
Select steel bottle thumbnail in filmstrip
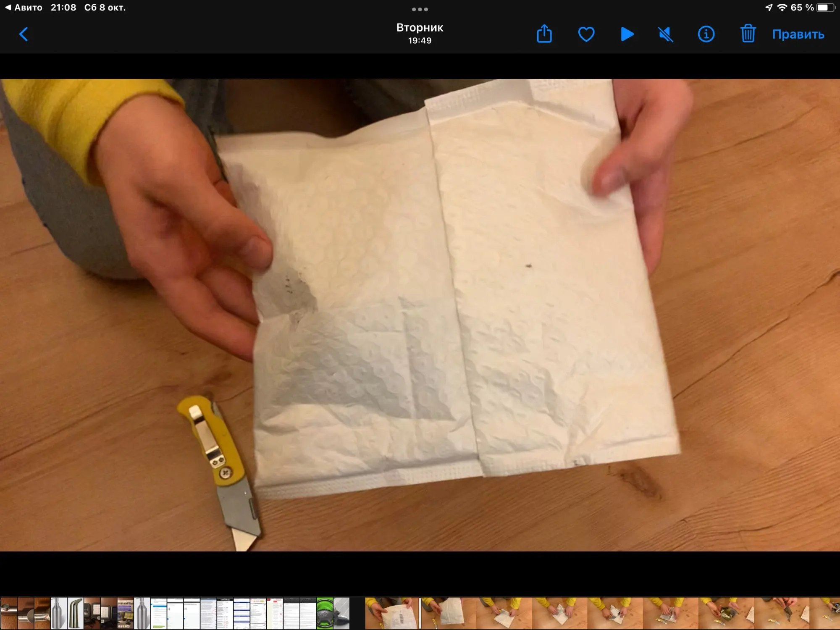[x=59, y=613]
